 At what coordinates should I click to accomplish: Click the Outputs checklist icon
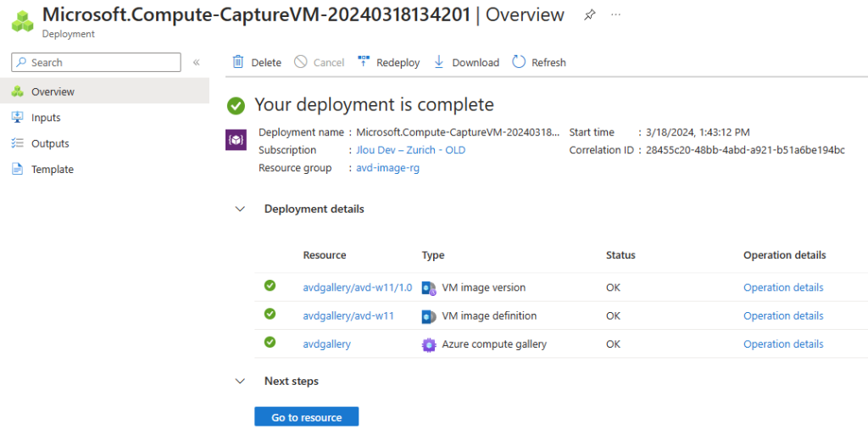click(x=18, y=143)
